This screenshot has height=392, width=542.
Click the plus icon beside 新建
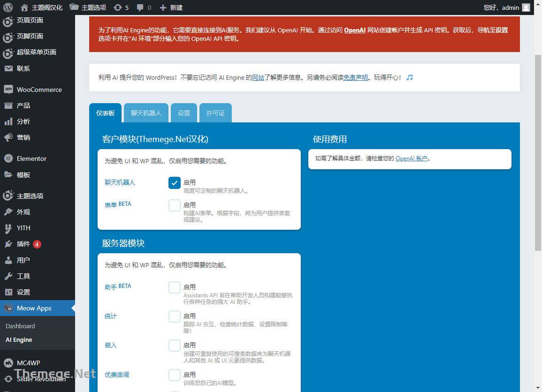[x=163, y=8]
